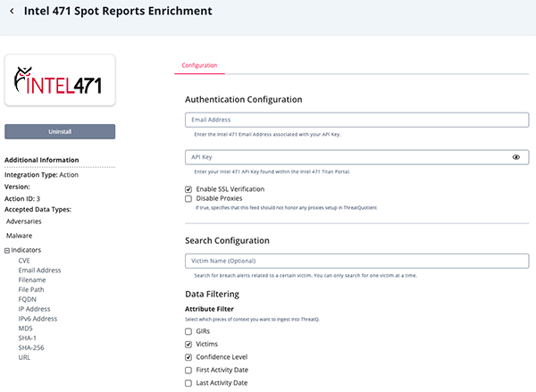Click the FQDN indicator type

[28, 299]
